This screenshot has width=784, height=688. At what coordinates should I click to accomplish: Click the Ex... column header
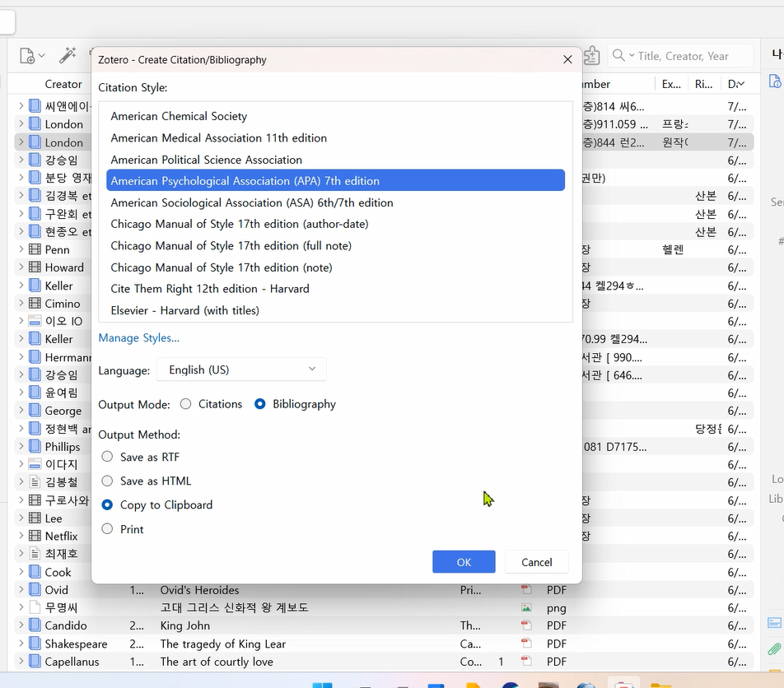pyautogui.click(x=671, y=84)
